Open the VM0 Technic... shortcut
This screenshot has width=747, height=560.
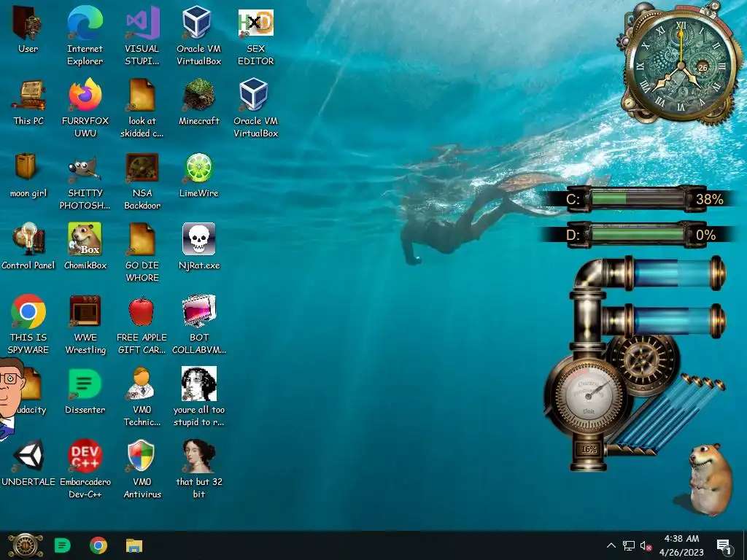click(x=142, y=397)
